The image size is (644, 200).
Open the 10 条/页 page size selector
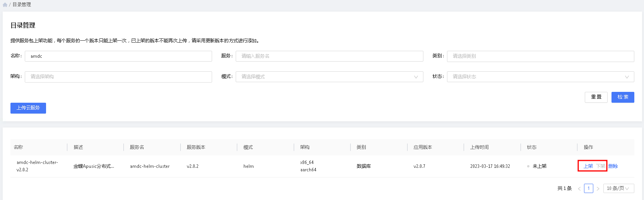[x=618, y=188]
